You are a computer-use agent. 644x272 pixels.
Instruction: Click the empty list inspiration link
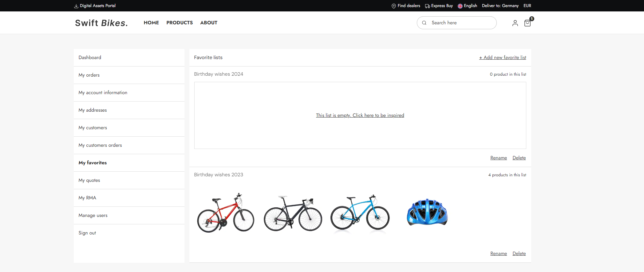pos(360,115)
